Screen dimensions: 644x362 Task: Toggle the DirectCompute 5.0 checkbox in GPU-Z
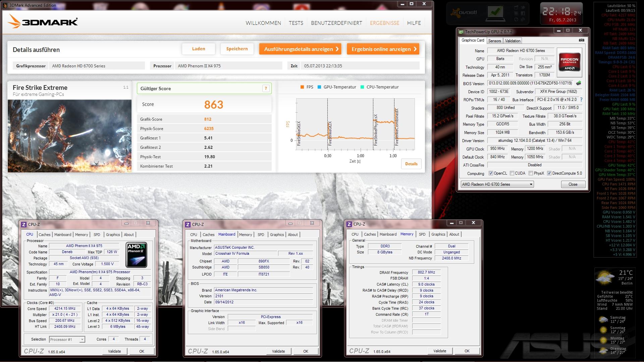[x=549, y=173]
